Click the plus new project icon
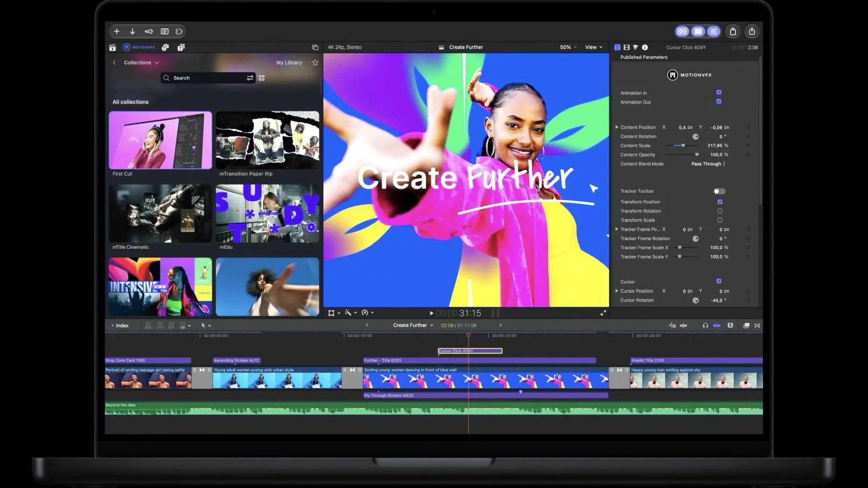Viewport: 868px width, 488px height. (117, 32)
